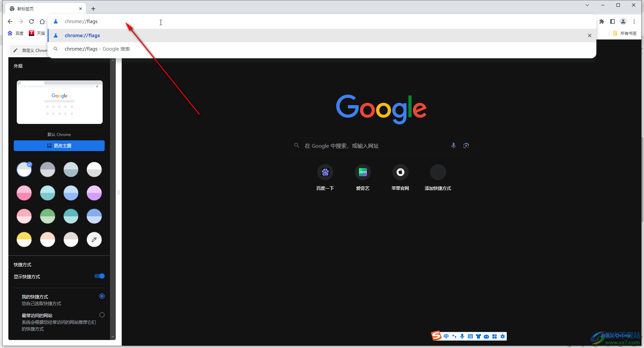The width and height of the screenshot is (644, 348).
Task: Click the custom color eyedropper swatch
Action: [94, 239]
